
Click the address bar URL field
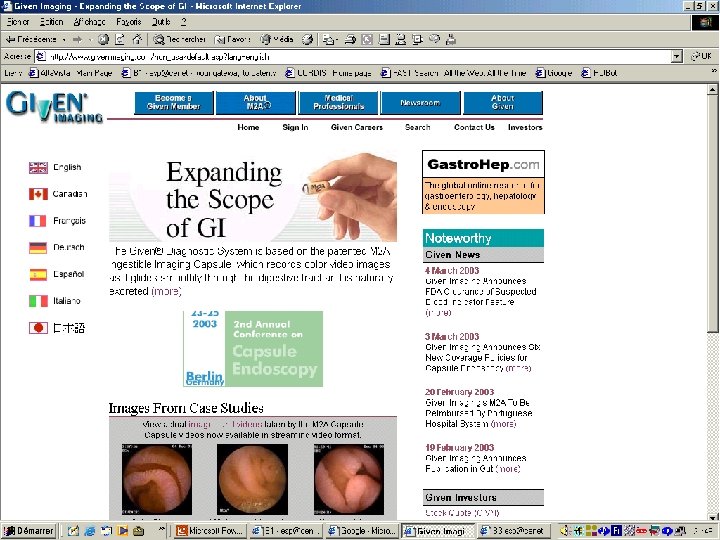354,56
